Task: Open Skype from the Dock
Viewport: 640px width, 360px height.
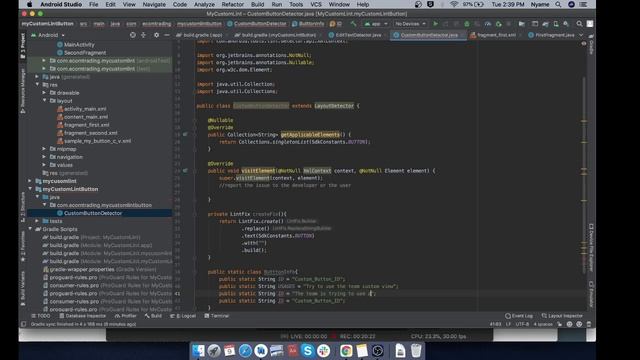Action: click(x=308, y=351)
